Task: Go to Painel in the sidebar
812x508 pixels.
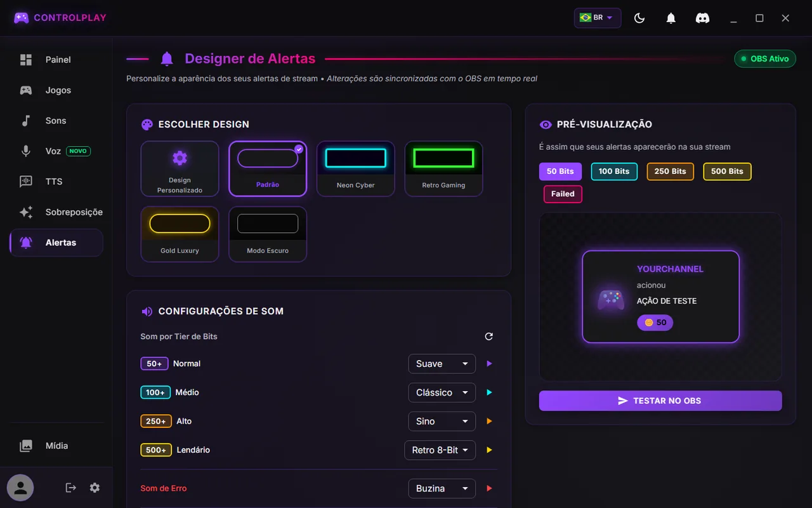Action: (x=56, y=60)
